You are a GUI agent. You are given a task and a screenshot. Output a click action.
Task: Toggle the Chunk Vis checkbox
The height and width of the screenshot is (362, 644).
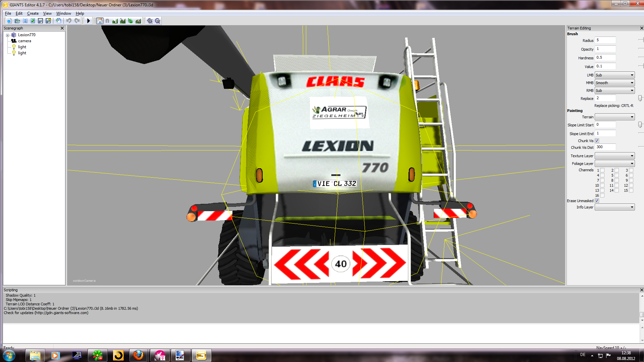coord(597,141)
